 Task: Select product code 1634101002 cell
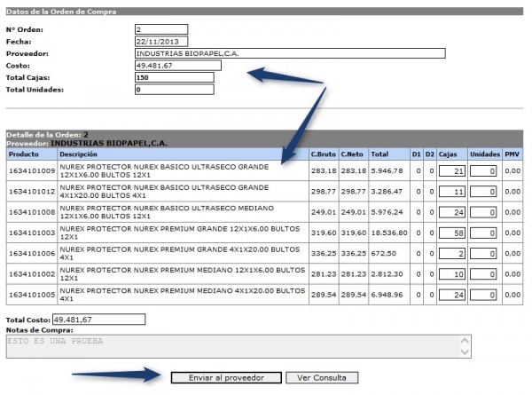[x=32, y=274]
